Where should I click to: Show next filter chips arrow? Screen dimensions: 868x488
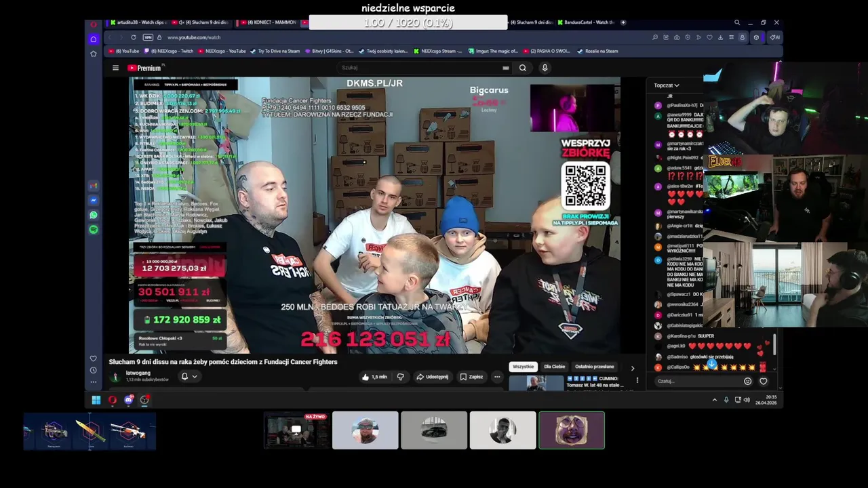[633, 368]
